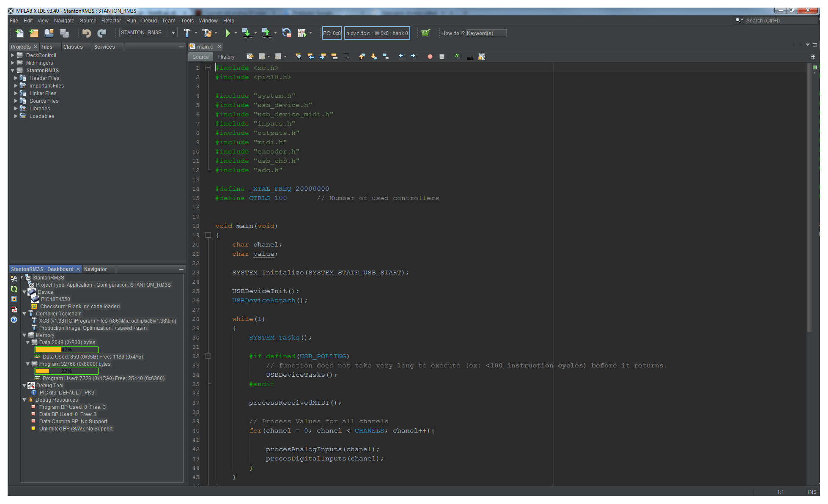Expand the DeckControll project node

tap(13, 55)
